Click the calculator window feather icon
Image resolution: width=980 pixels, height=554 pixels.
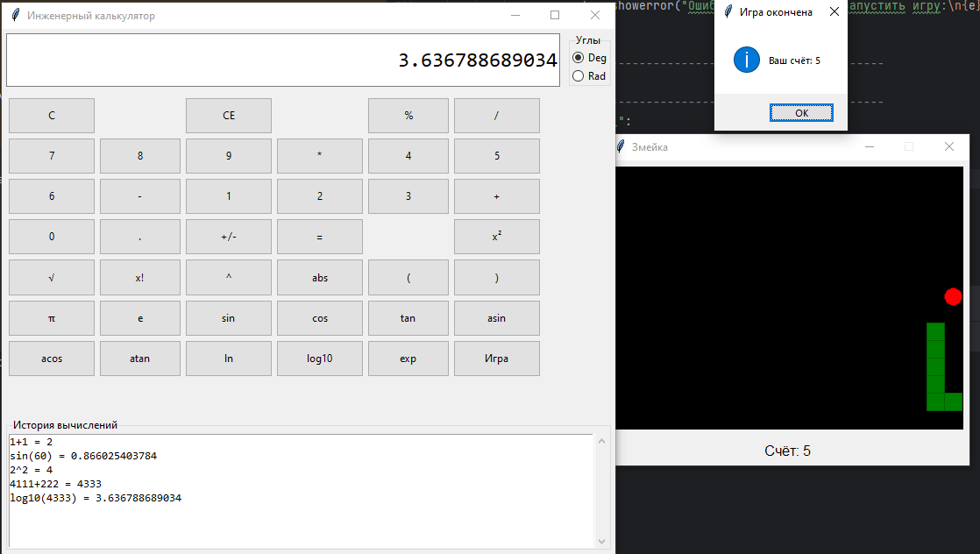pyautogui.click(x=16, y=15)
